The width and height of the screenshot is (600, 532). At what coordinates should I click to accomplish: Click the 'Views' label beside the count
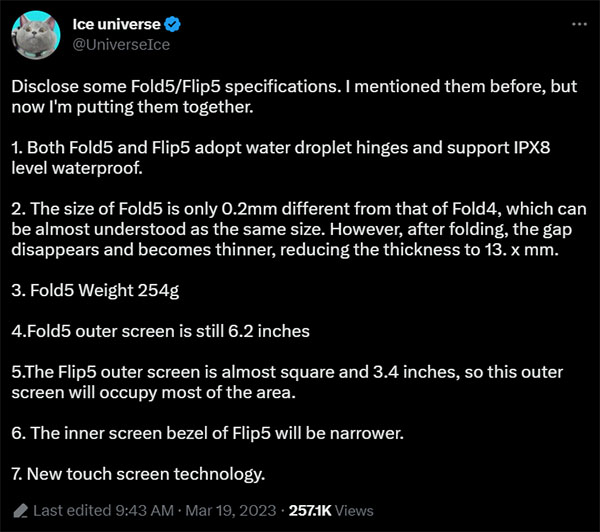pos(353,510)
